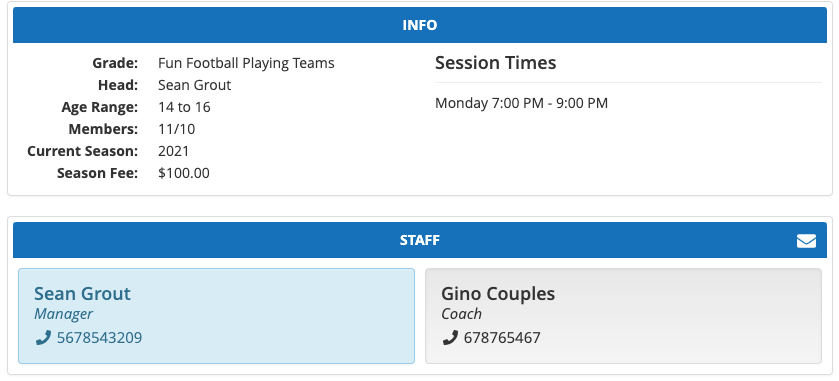This screenshot has width=839, height=381.
Task: Click the Session Times heading
Action: [495, 63]
